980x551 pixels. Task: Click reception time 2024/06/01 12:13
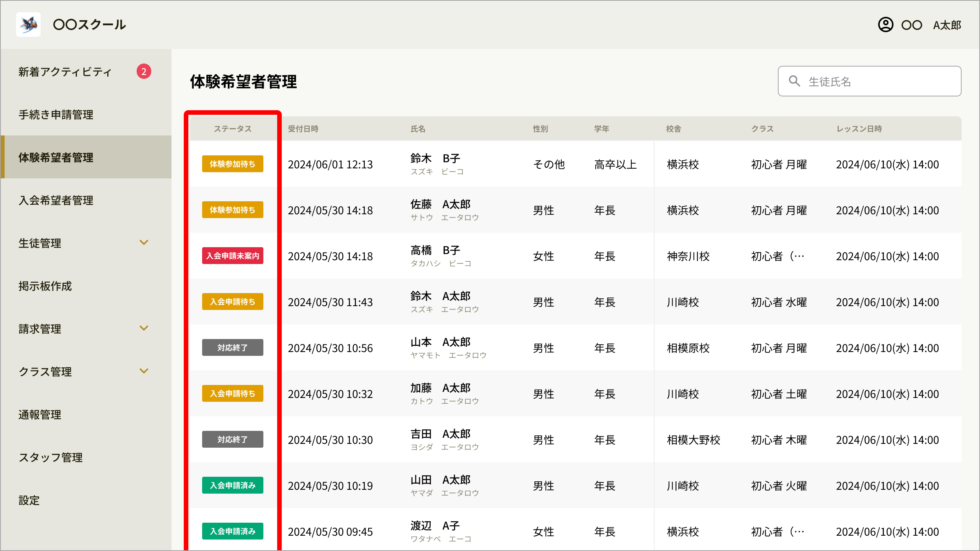(x=330, y=164)
